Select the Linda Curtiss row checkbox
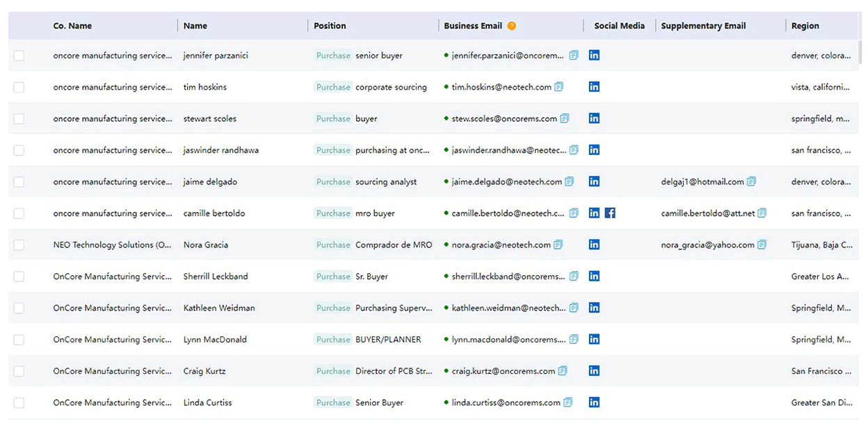Image resolution: width=868 pixels, height=426 pixels. point(19,402)
